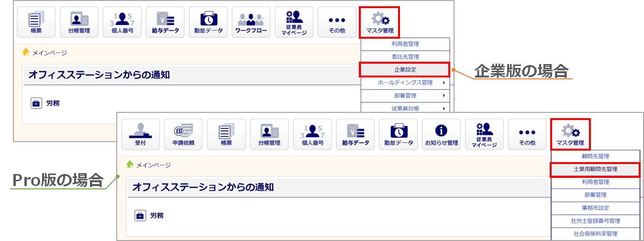Click オフィスステーションからの通知 heading in Pro版 window

(202, 187)
